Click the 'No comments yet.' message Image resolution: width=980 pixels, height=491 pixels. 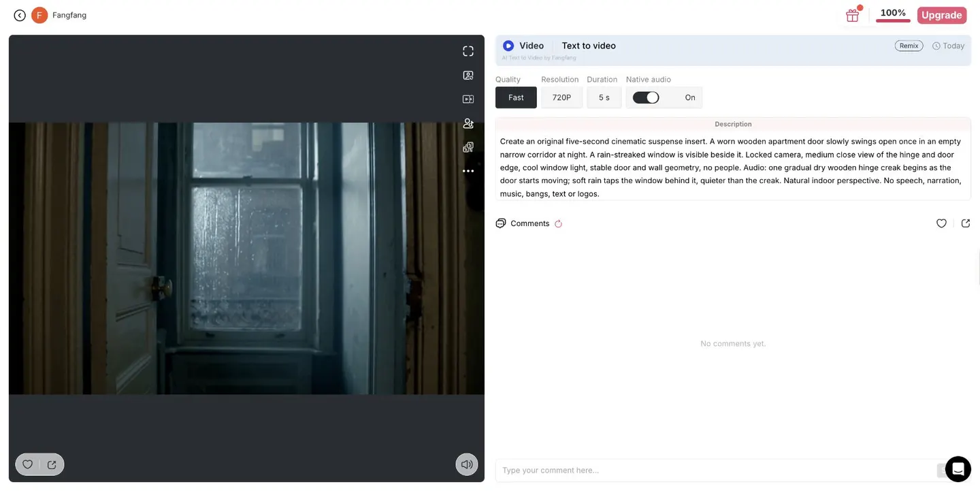click(x=733, y=344)
